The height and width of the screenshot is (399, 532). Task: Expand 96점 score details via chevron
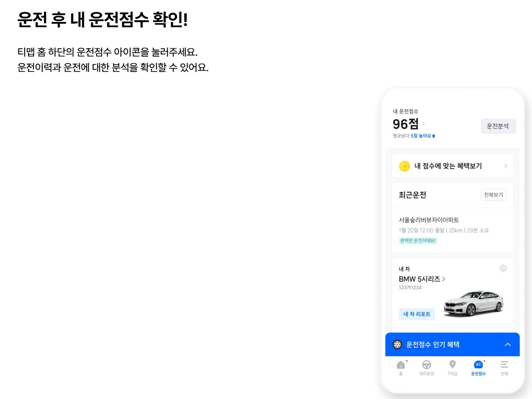point(423,124)
